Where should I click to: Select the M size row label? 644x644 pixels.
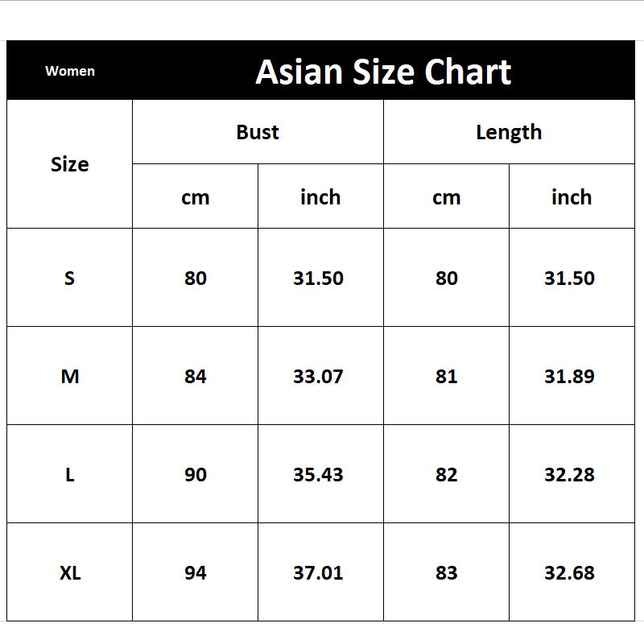pos(70,376)
